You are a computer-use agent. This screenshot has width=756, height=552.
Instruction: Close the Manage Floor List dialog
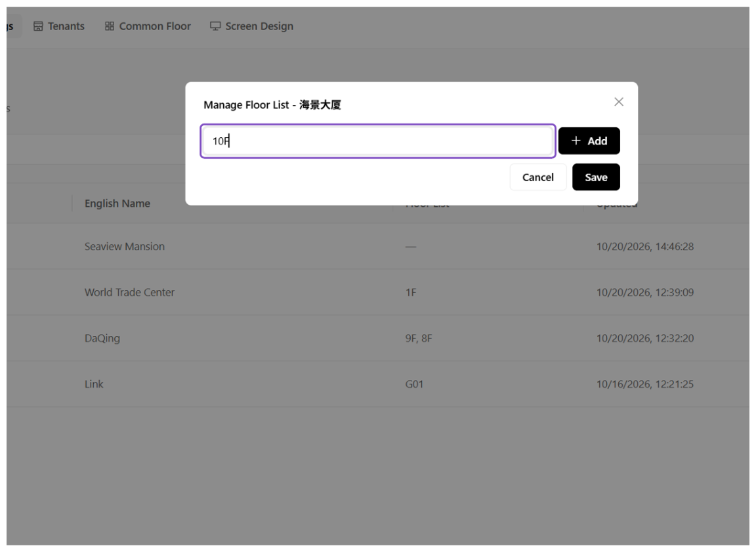coord(619,102)
